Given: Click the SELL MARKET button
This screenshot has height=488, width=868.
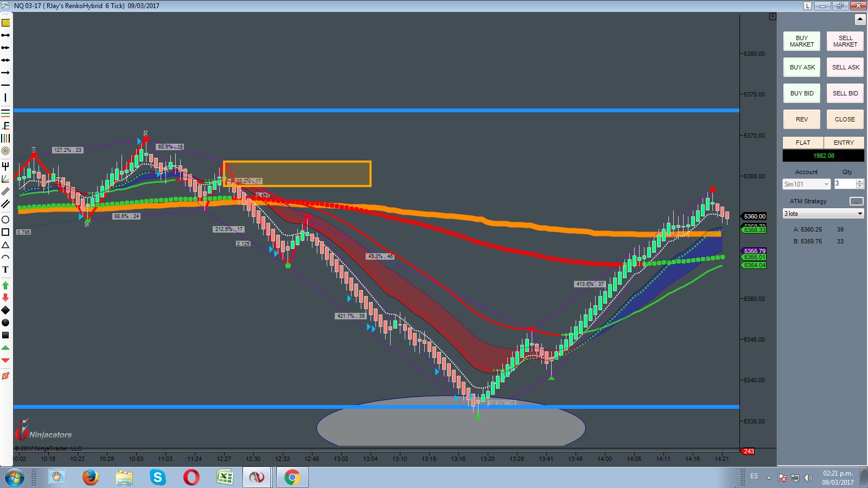Looking at the screenshot, I should 845,41.
